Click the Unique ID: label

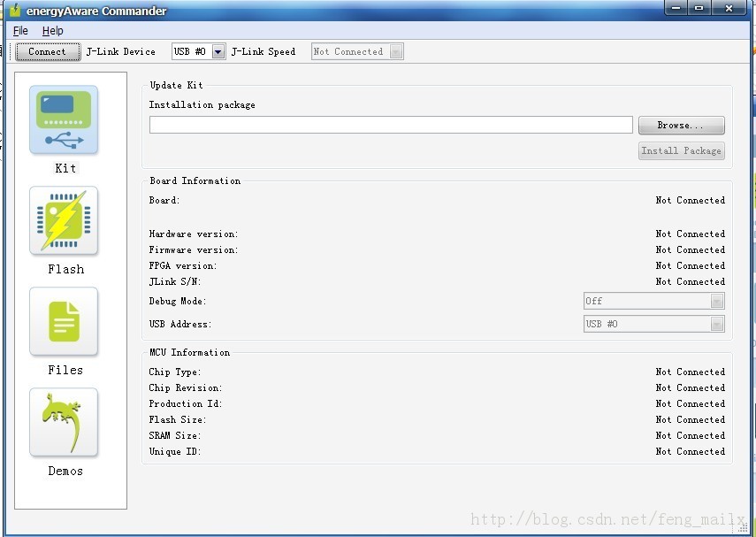174,451
